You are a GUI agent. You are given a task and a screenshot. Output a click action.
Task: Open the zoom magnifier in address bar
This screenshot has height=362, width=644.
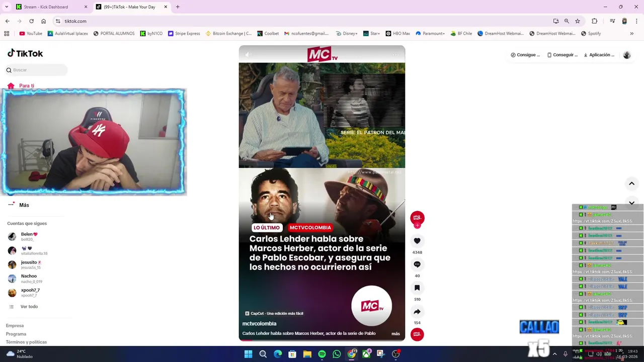point(567,21)
